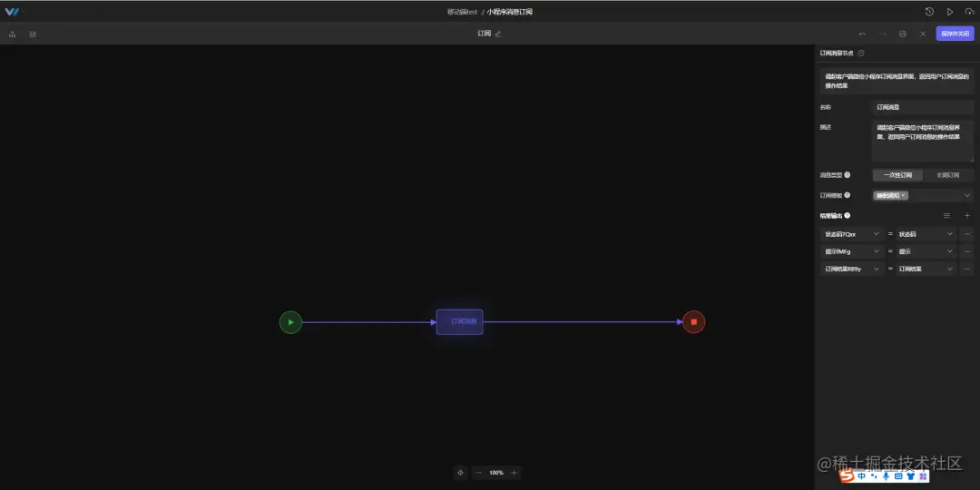980x490 pixels.
Task: Open the 订阅结果RB9y variable dropdown
Action: 851,269
